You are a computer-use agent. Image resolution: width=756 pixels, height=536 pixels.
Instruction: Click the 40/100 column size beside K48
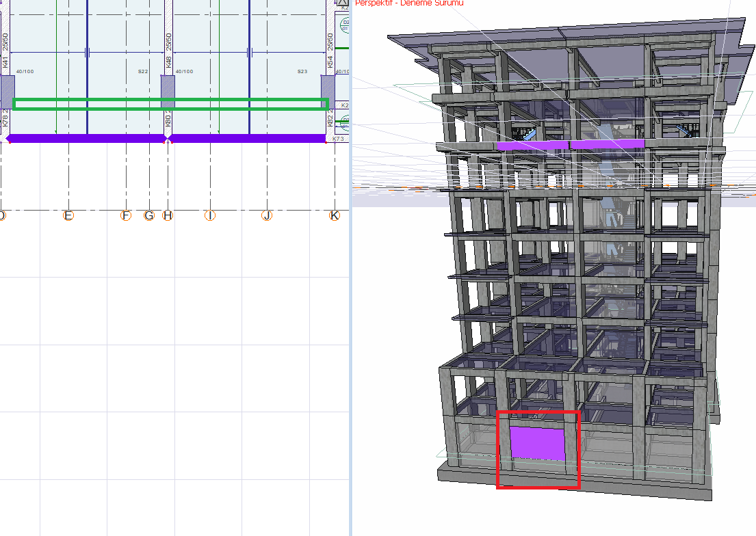[x=184, y=71]
